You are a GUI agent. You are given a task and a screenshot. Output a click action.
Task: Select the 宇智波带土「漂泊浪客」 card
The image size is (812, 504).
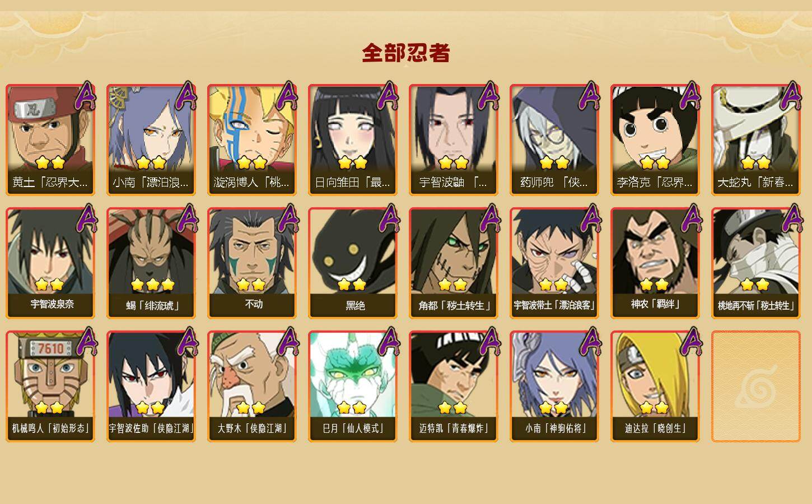(554, 263)
